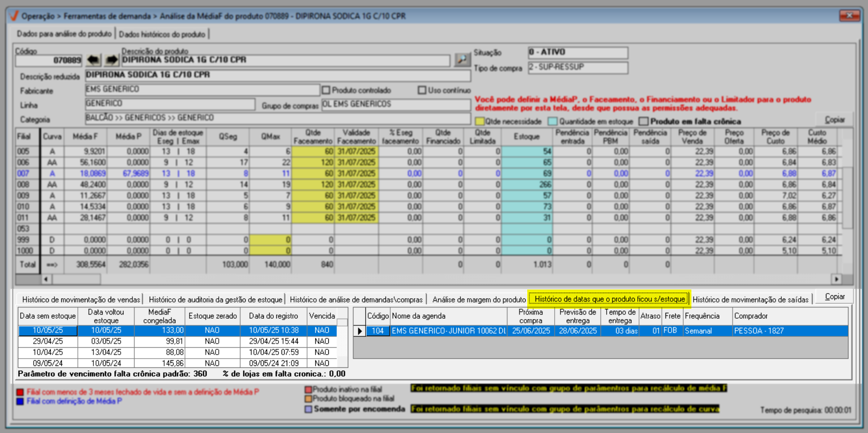The height and width of the screenshot is (433, 868).
Task: Click the yellow Qtde necessidade swatch
Action: tap(480, 122)
